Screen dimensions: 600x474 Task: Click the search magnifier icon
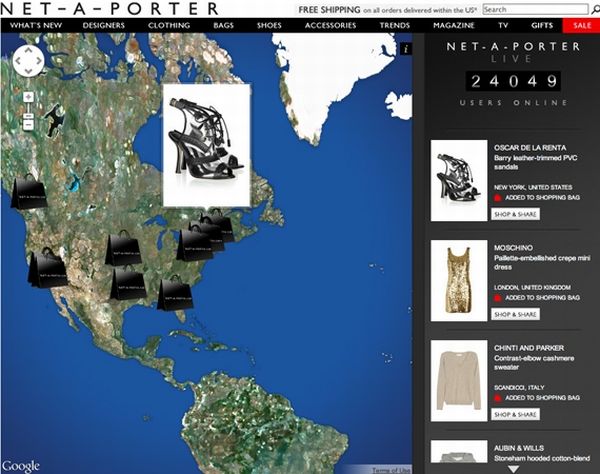pos(595,10)
